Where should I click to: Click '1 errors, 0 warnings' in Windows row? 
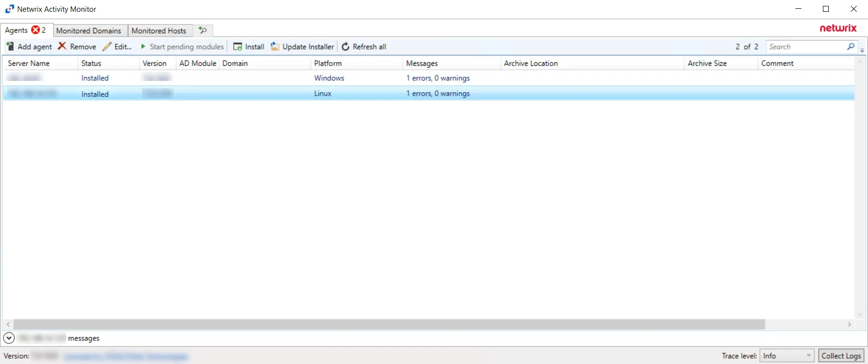(x=438, y=78)
